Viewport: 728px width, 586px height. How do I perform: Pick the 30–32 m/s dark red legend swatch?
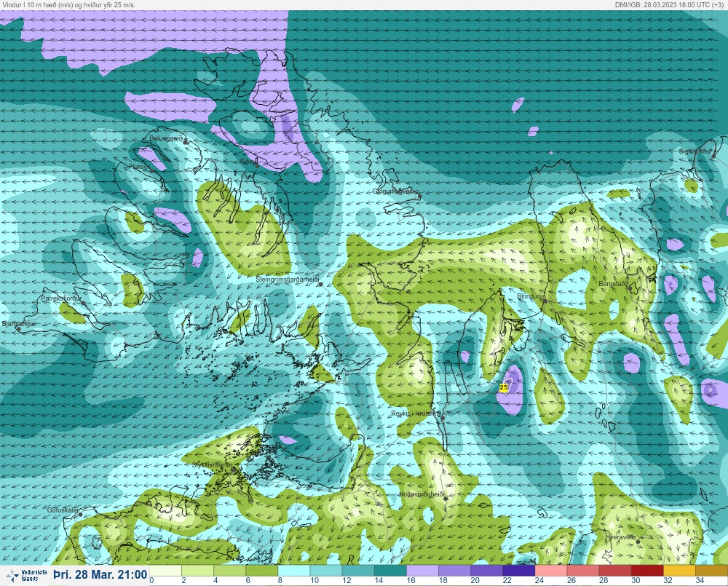click(647, 571)
